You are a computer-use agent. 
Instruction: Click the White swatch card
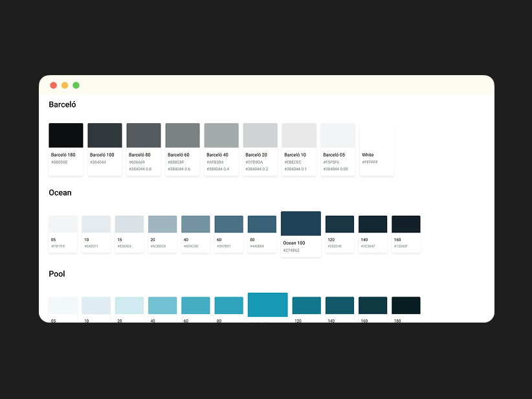[377, 150]
